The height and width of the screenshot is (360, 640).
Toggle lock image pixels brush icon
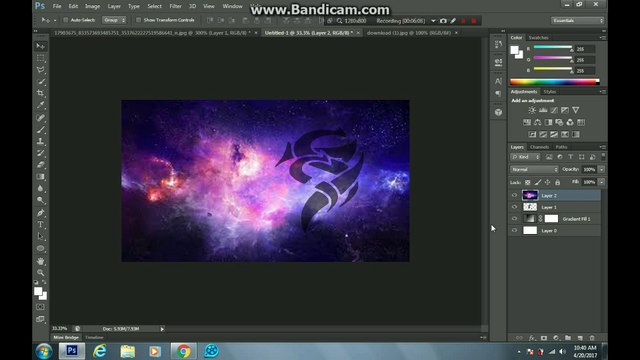tap(538, 182)
